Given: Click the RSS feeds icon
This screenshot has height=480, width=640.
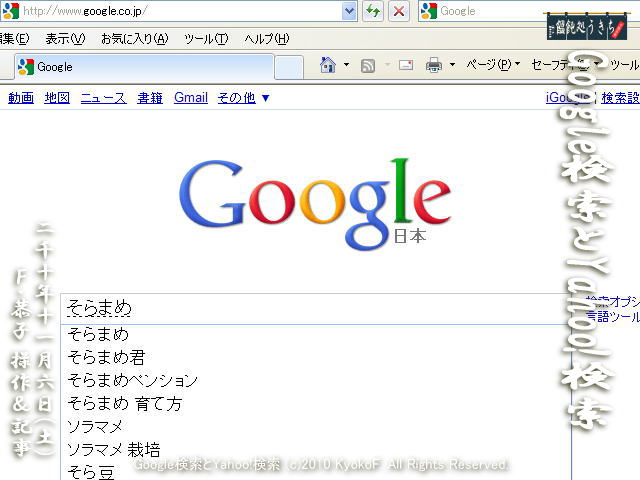Looking at the screenshot, I should click(x=368, y=65).
